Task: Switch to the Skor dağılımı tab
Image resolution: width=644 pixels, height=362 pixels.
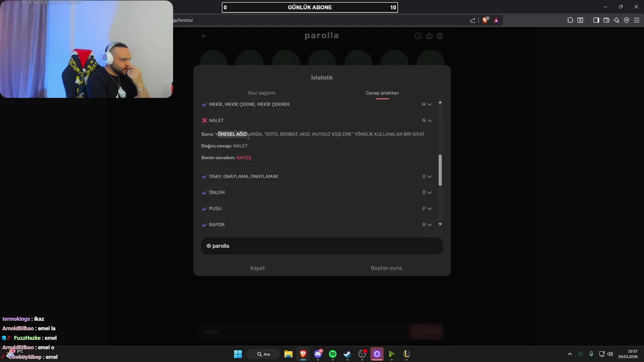Action: (x=261, y=93)
